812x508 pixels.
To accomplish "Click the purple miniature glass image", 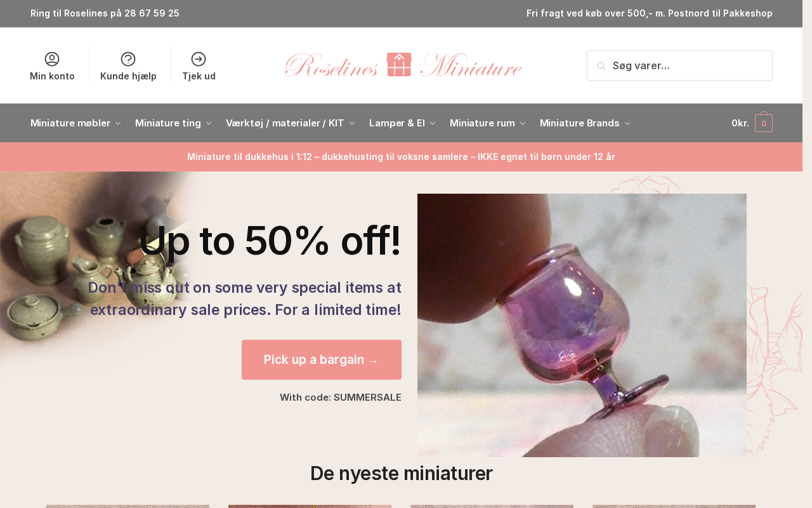I will [582, 325].
